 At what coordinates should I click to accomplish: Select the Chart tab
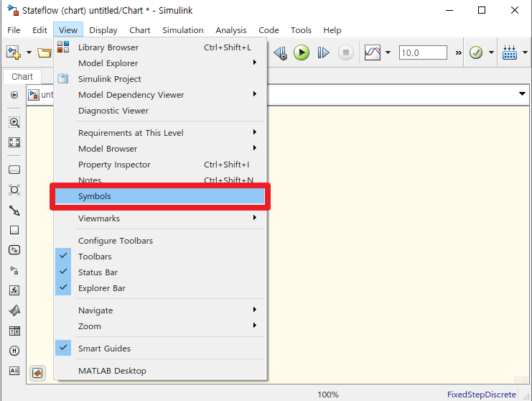(x=22, y=77)
